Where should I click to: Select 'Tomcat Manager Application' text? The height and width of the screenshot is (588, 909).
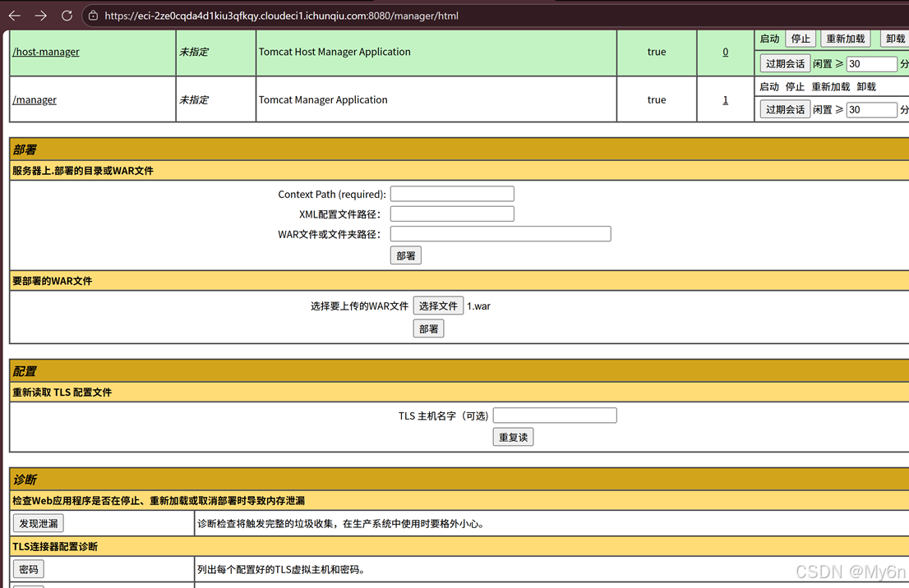coord(323,99)
